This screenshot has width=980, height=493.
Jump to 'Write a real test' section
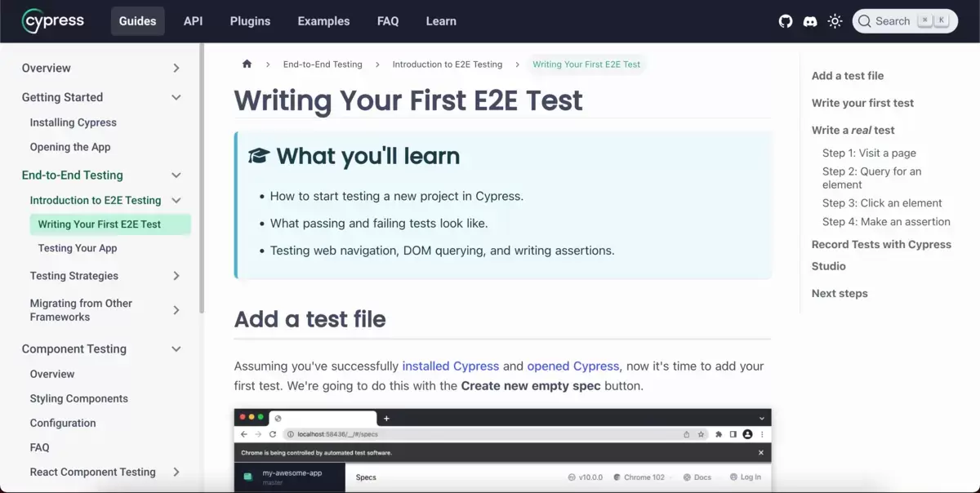(853, 130)
